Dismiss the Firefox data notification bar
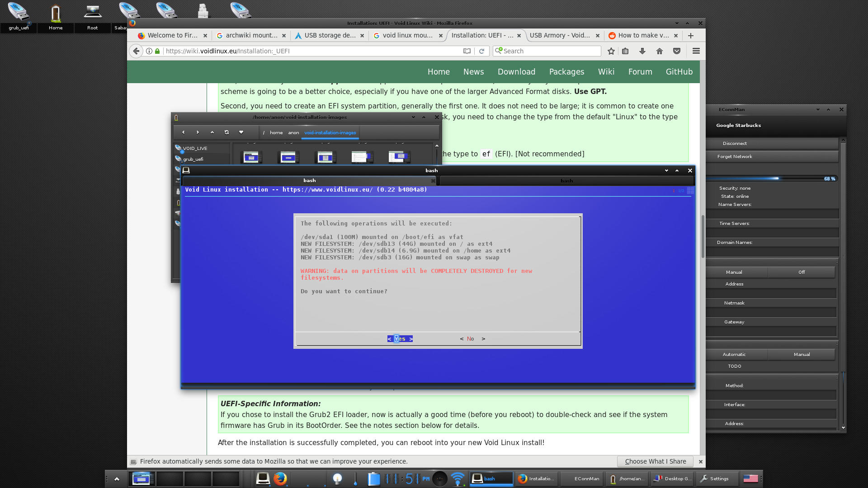This screenshot has width=868, height=488. point(700,461)
